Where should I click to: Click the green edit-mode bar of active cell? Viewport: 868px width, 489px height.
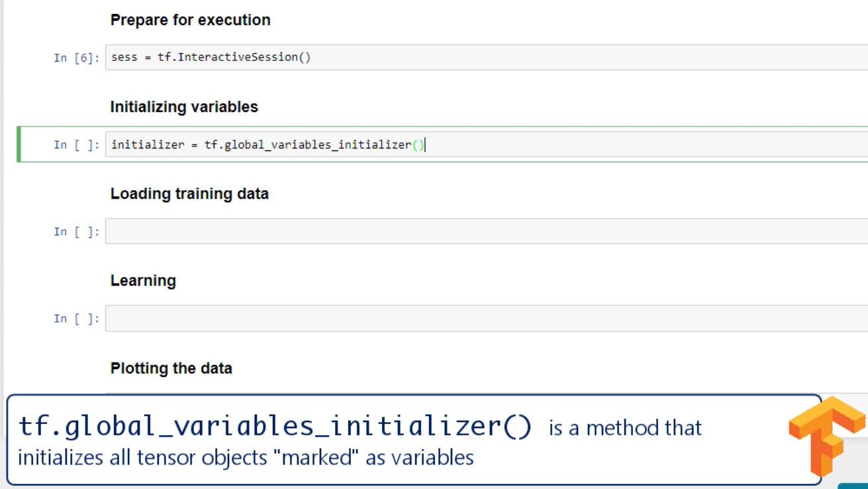[19, 144]
